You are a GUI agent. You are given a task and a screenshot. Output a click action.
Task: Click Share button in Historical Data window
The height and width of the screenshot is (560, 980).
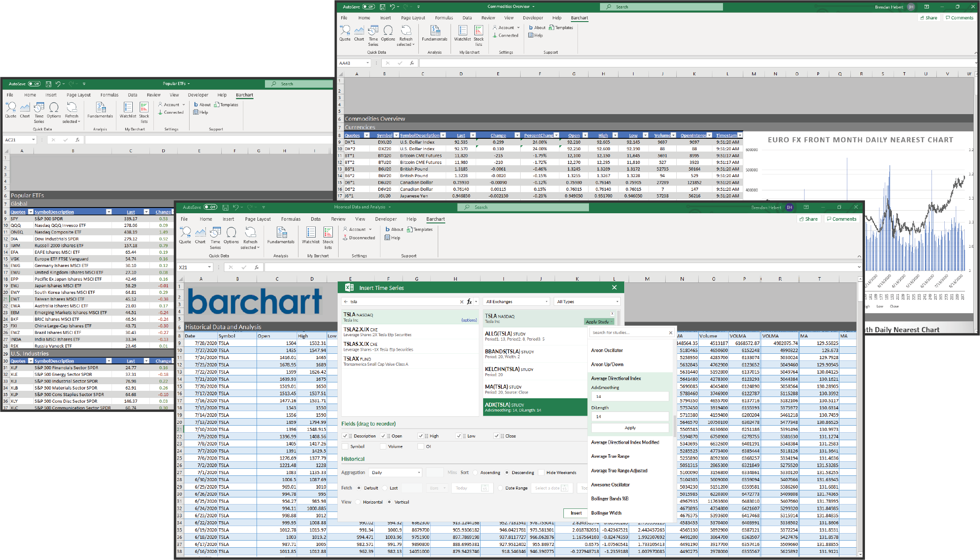click(x=808, y=219)
